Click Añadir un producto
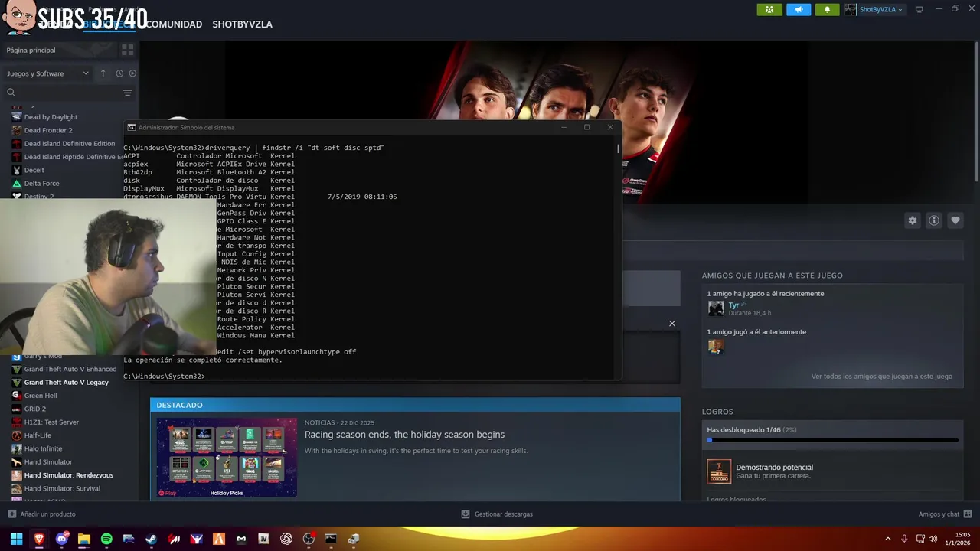Image resolution: width=980 pixels, height=551 pixels. 42,514
